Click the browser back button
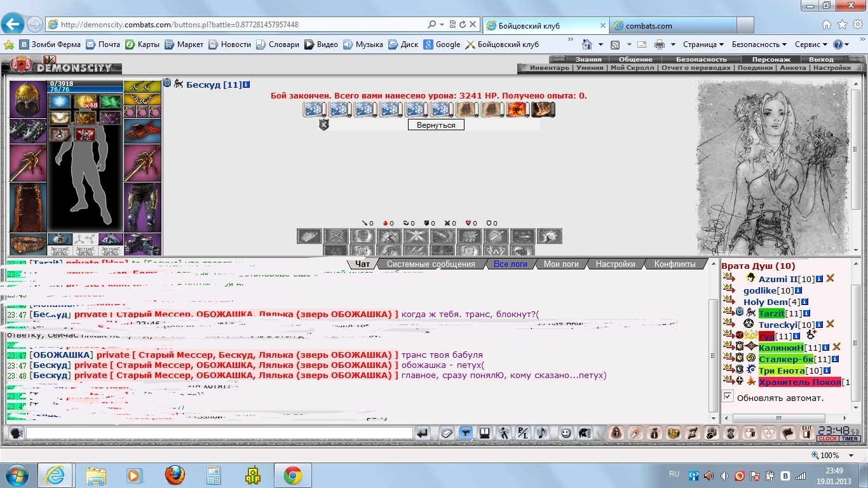868x488 pixels. [13, 25]
